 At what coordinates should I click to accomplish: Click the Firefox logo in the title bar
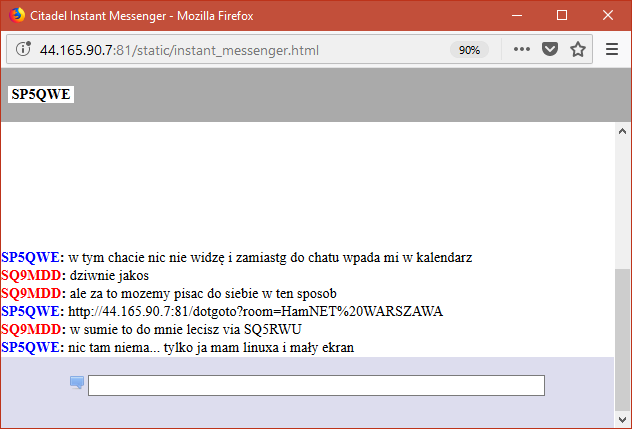(x=14, y=15)
